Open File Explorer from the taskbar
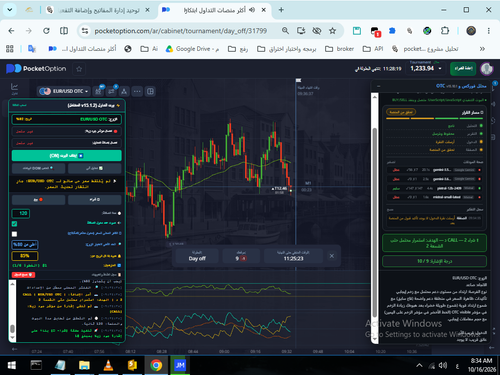500x375 pixels. [84, 365]
